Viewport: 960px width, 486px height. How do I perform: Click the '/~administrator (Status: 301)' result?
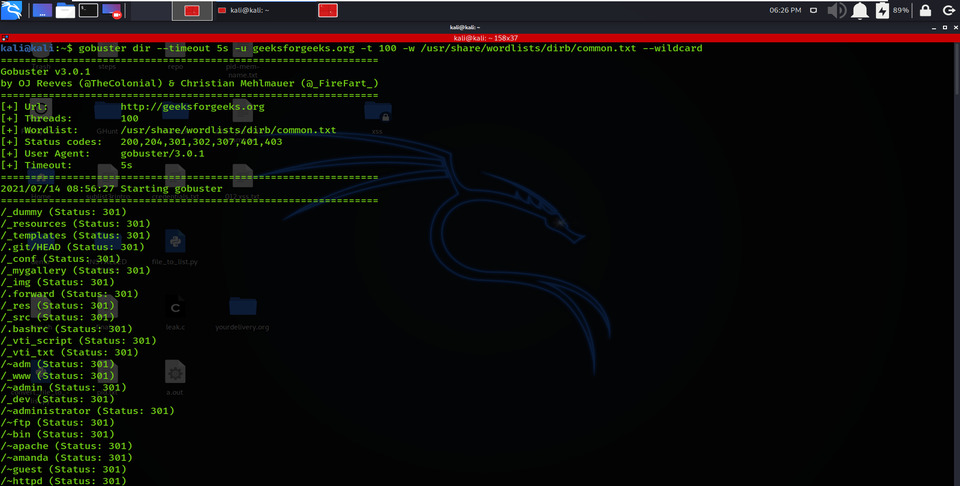88,411
